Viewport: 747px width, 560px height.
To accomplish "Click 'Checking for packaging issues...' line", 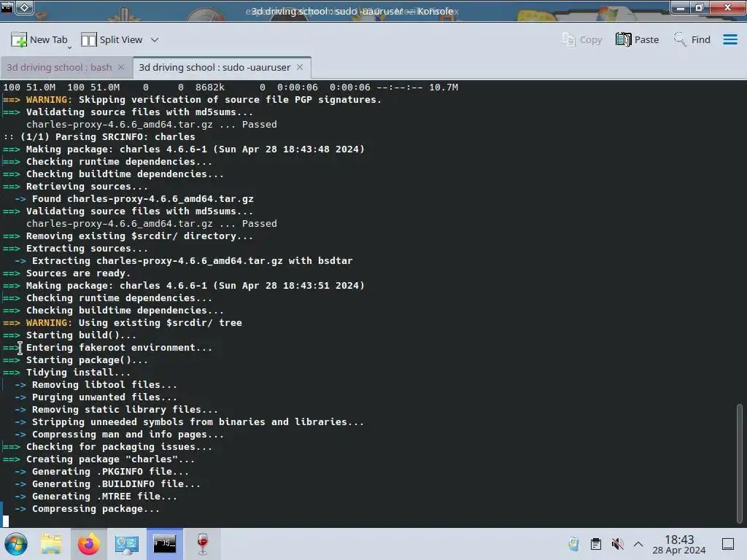I will (x=119, y=446).
